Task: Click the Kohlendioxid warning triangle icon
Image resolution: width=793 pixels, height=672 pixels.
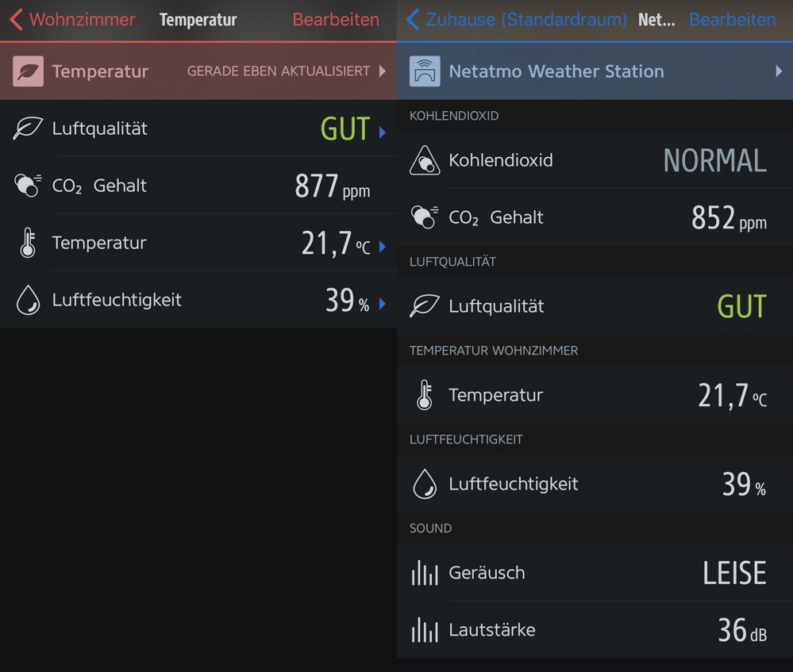Action: (x=425, y=160)
